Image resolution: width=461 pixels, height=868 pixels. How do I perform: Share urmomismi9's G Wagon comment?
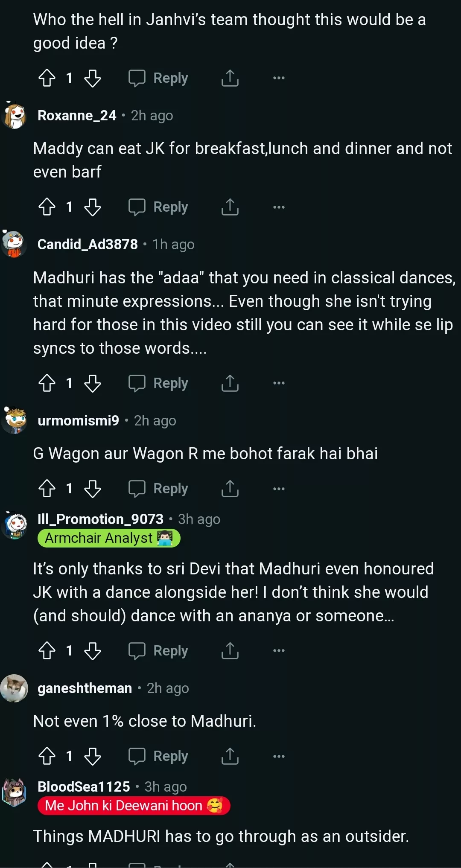(x=230, y=489)
